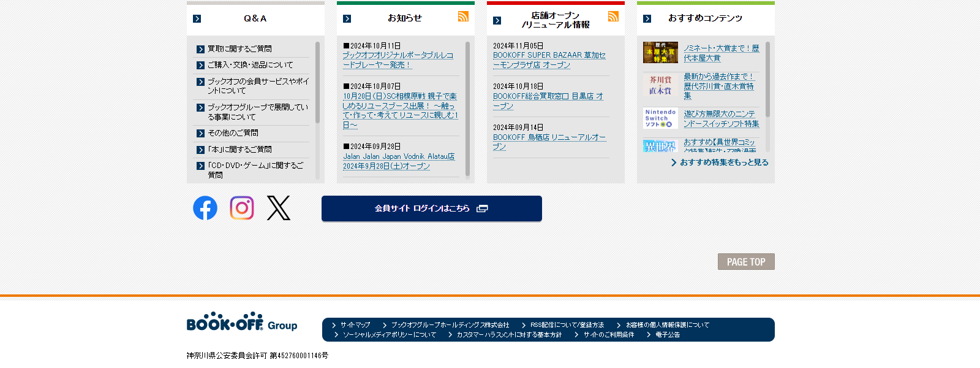Image resolution: width=980 pixels, height=368 pixels.
Task: Click arrow icon beside お知らせ heading
Action: click(x=347, y=19)
